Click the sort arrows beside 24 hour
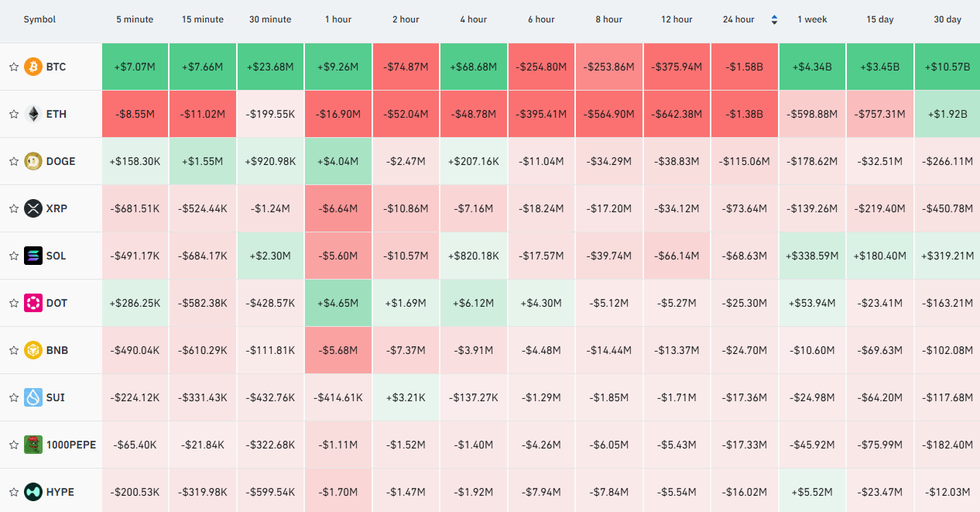 click(774, 19)
